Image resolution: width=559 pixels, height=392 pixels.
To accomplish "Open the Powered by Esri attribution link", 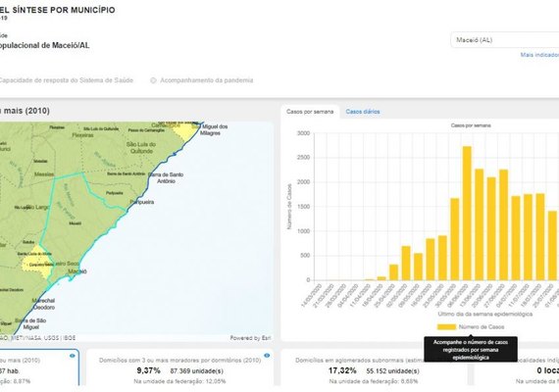I will 250,338.
